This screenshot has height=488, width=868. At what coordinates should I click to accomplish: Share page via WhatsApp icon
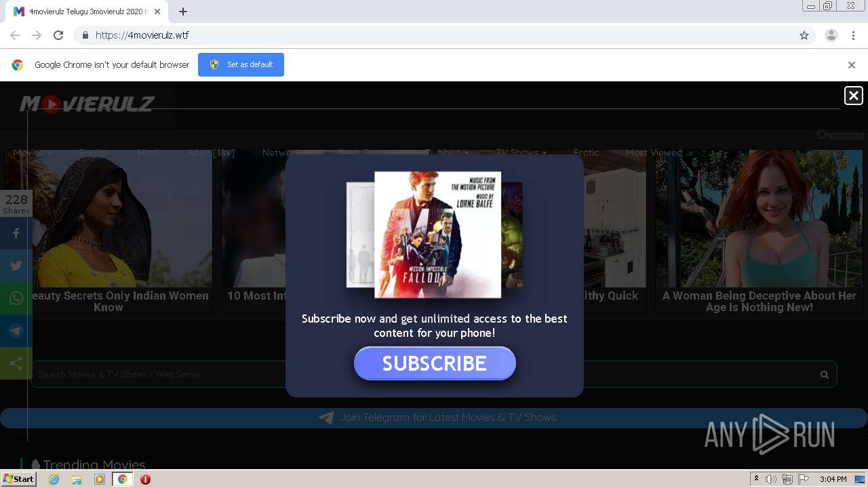pos(16,298)
